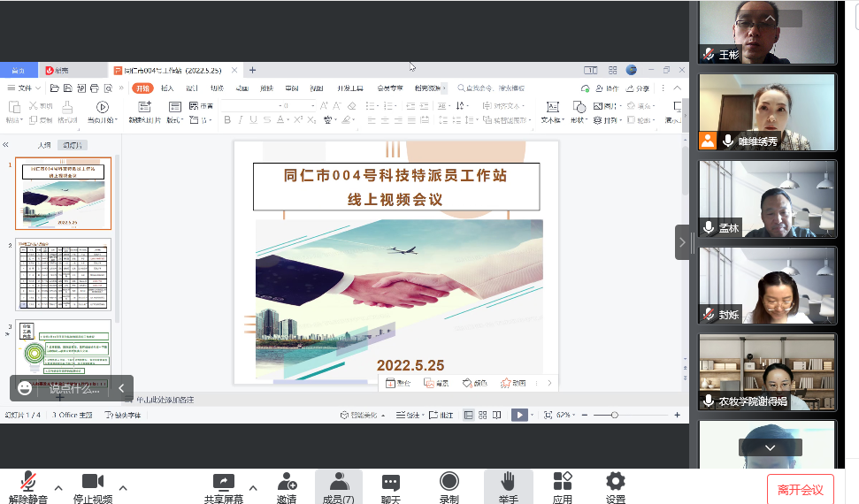The image size is (859, 504).
Task: Click 协作 collaborate button
Action: [x=607, y=88]
